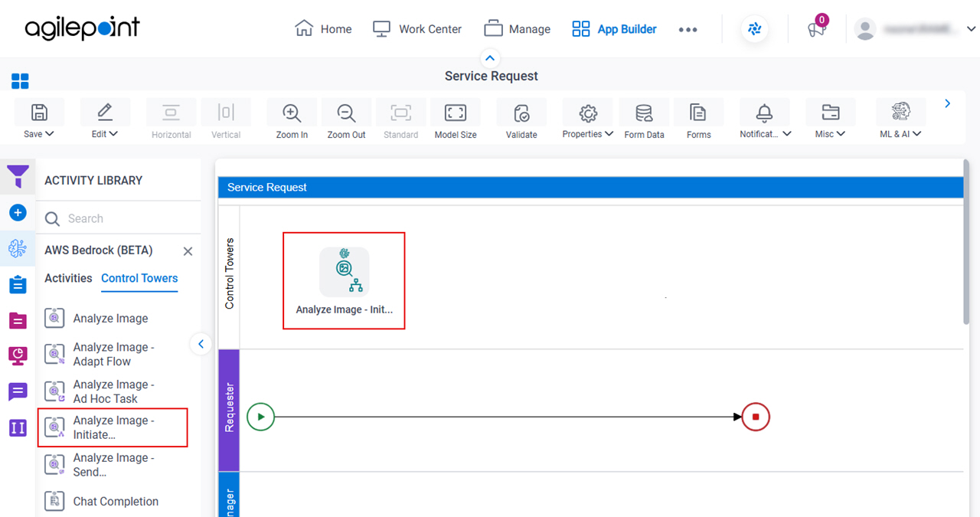The height and width of the screenshot is (517, 980).
Task: Select the AI brain sidebar icon
Action: click(18, 248)
